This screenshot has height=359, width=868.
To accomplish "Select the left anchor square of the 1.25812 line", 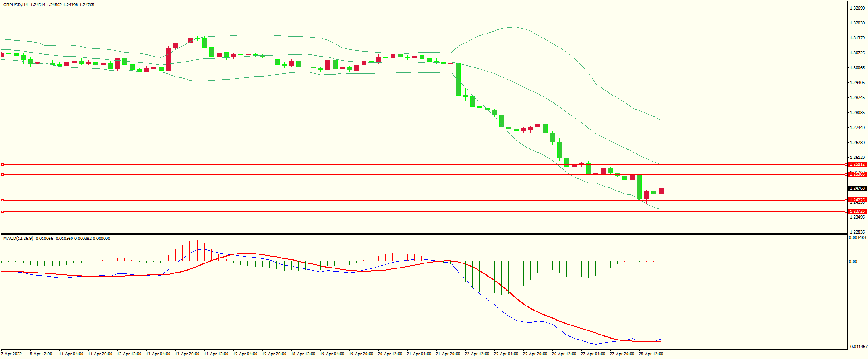I will coord(2,164).
